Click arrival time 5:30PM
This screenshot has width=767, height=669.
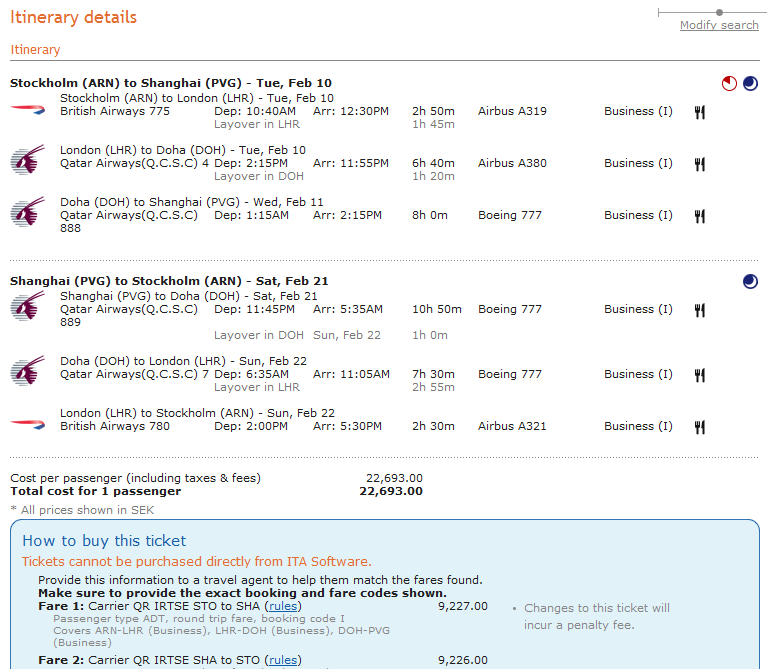coord(363,426)
